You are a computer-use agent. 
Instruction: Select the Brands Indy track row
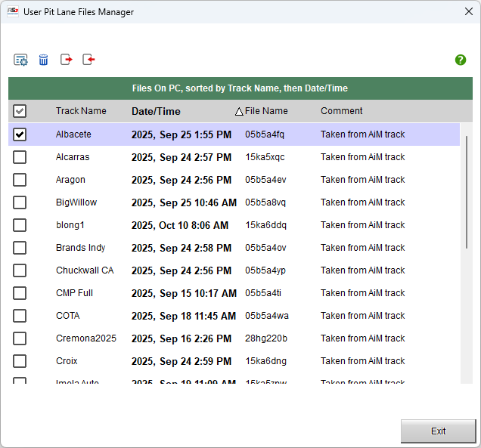pos(80,248)
